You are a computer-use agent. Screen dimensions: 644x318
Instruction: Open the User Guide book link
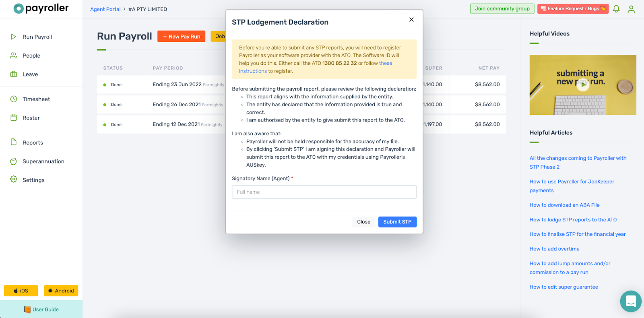41,309
